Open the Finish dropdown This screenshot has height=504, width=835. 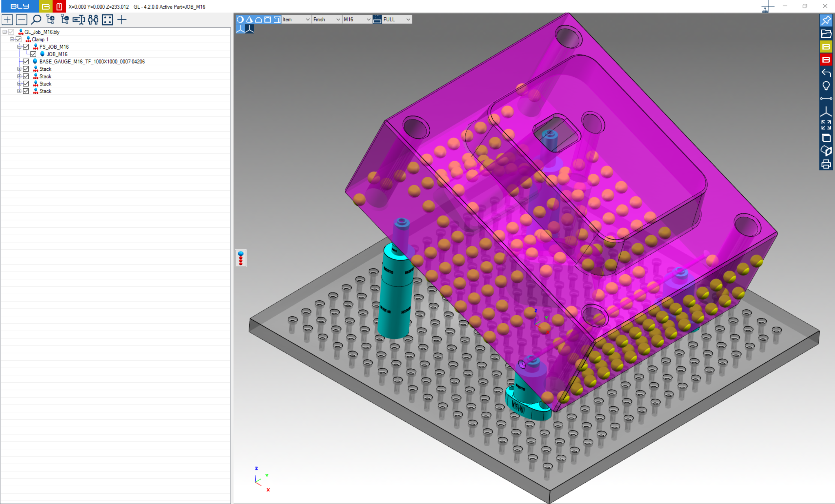click(x=327, y=19)
